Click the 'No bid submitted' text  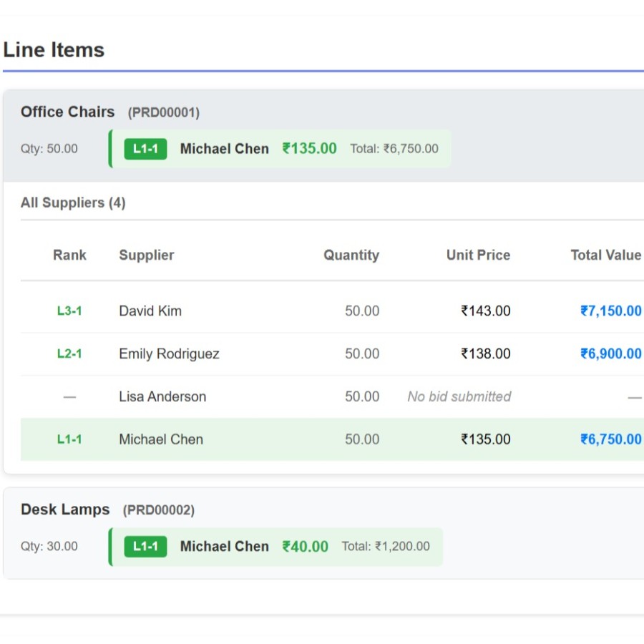point(459,396)
